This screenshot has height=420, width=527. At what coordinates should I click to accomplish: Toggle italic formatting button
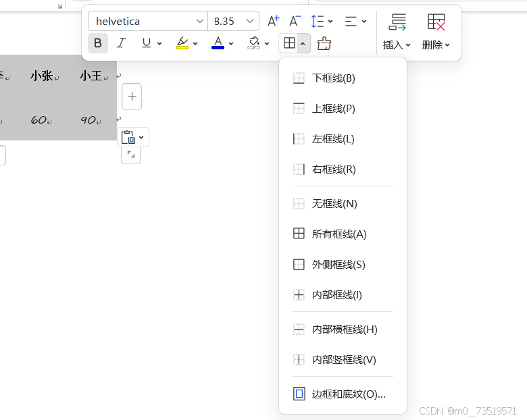tap(121, 43)
